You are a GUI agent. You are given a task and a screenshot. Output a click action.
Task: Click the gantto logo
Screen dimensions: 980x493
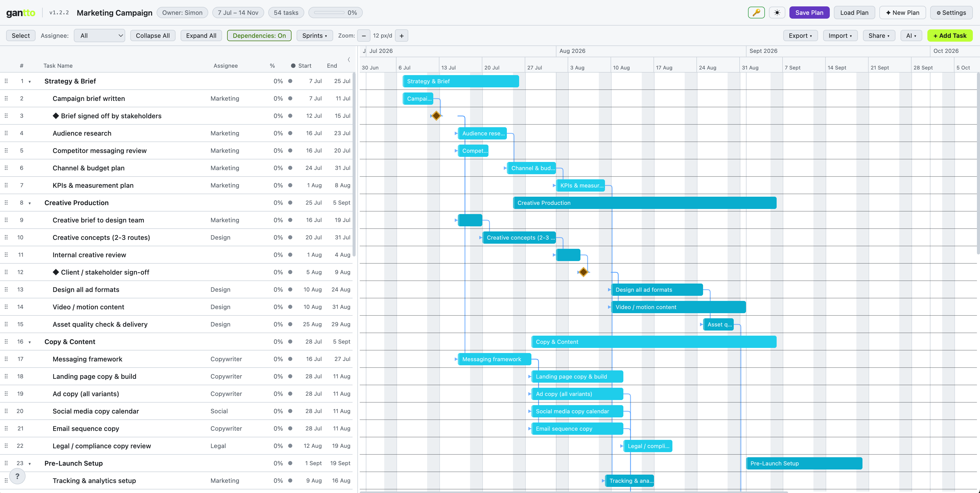click(20, 13)
